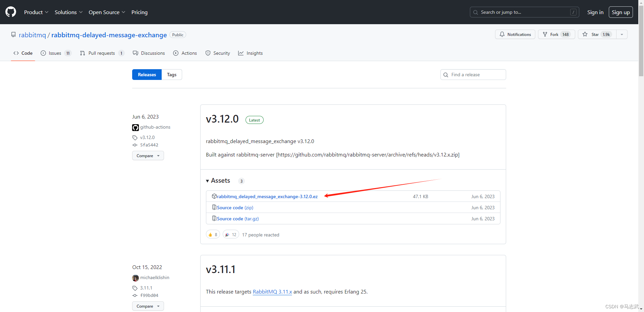644x312 pixels.
Task: Switch to the Discussions tab
Action: tap(149, 53)
